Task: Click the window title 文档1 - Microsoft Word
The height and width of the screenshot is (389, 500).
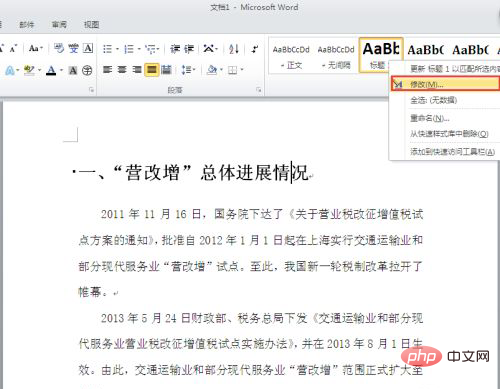Action: (254, 7)
